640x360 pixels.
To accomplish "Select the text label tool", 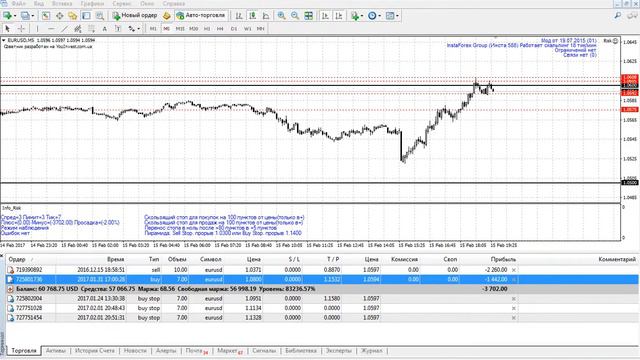I will tap(118, 29).
